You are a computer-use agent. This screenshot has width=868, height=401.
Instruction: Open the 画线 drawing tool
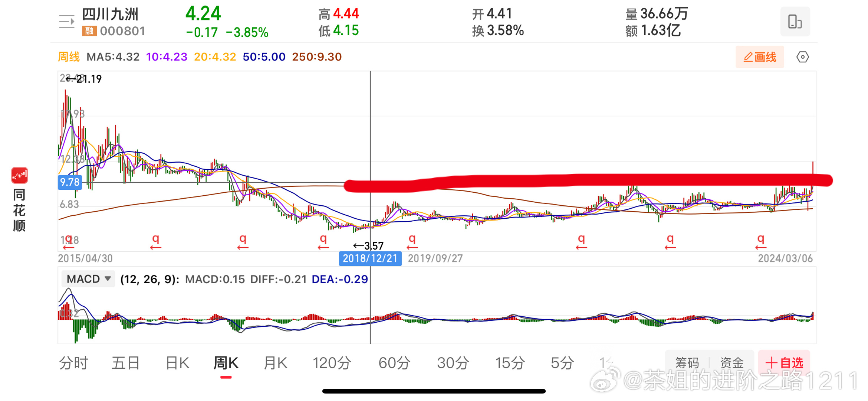[x=759, y=57]
